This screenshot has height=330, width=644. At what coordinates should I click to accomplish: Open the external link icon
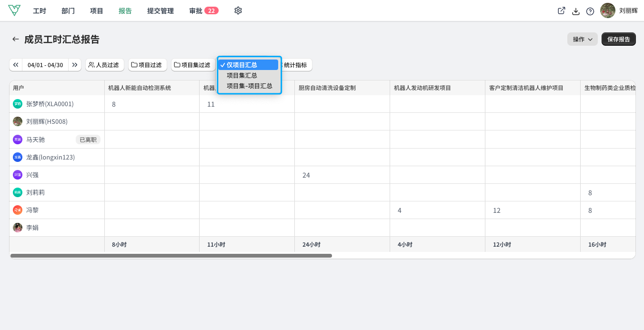[x=562, y=11]
